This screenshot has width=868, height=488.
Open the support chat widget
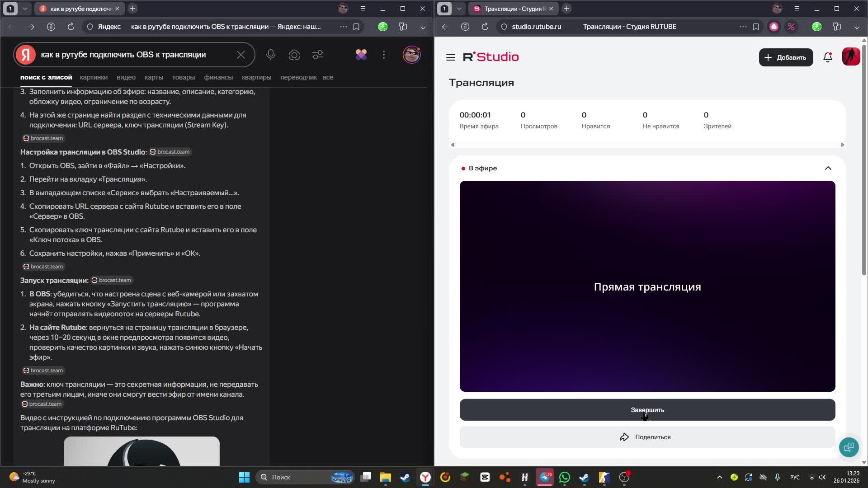(849, 447)
